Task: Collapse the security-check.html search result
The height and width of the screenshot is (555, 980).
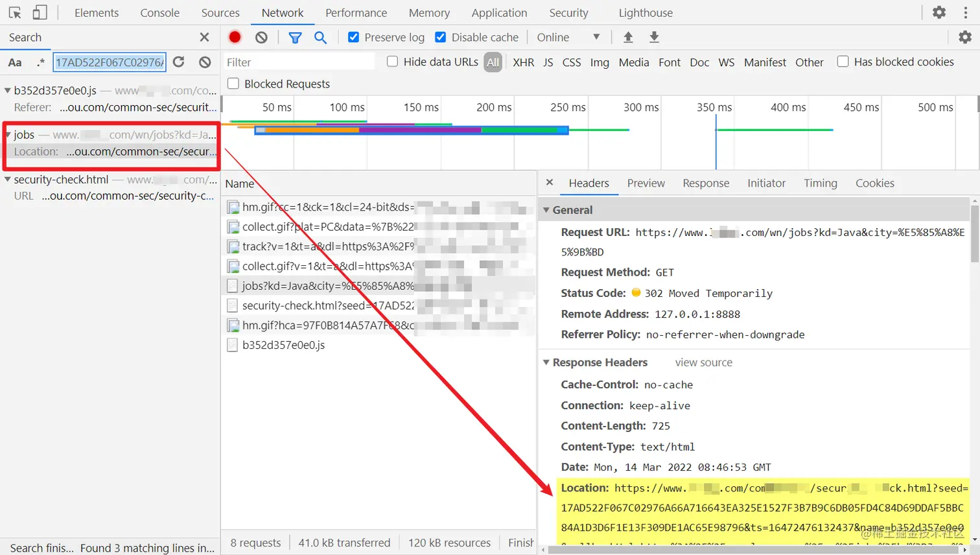Action: point(8,180)
